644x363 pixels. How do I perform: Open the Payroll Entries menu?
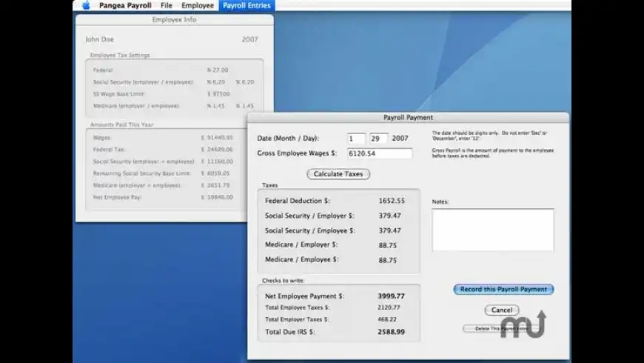pyautogui.click(x=246, y=5)
